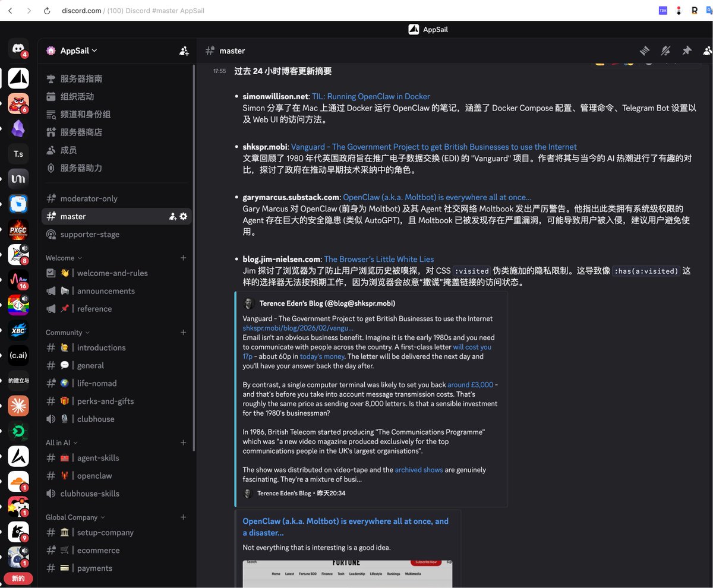713x588 pixels.
Task: Collapse the Global Company category
Action: point(75,517)
